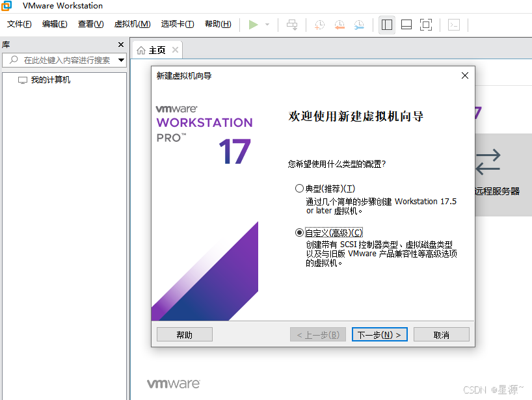The image size is (532, 400).
Task: Click the search magnifier icon in library
Action: (14, 60)
